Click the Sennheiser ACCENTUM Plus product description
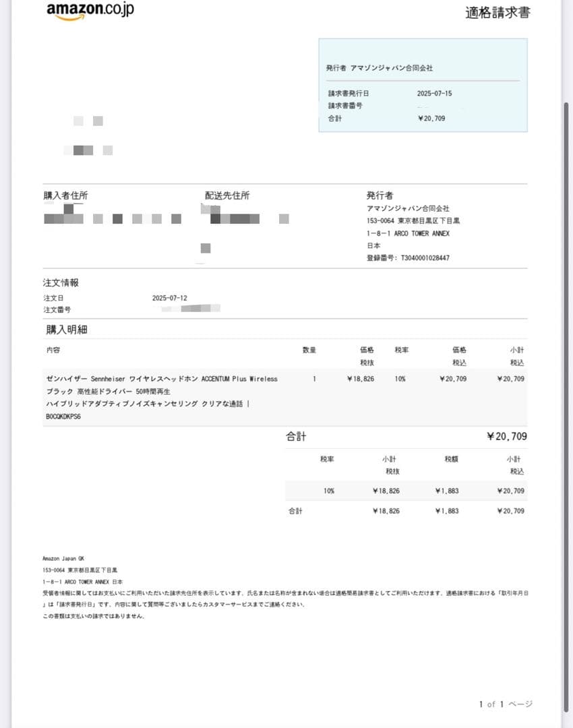The image size is (573, 728). 162,380
